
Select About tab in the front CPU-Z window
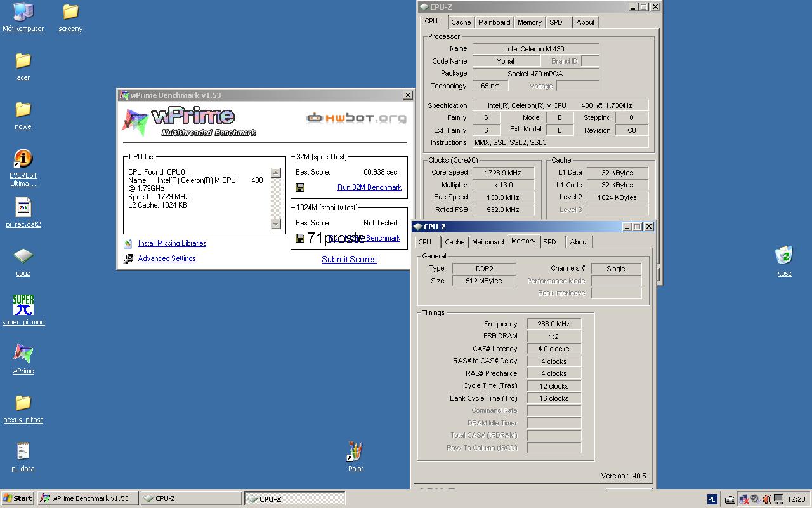(x=579, y=242)
